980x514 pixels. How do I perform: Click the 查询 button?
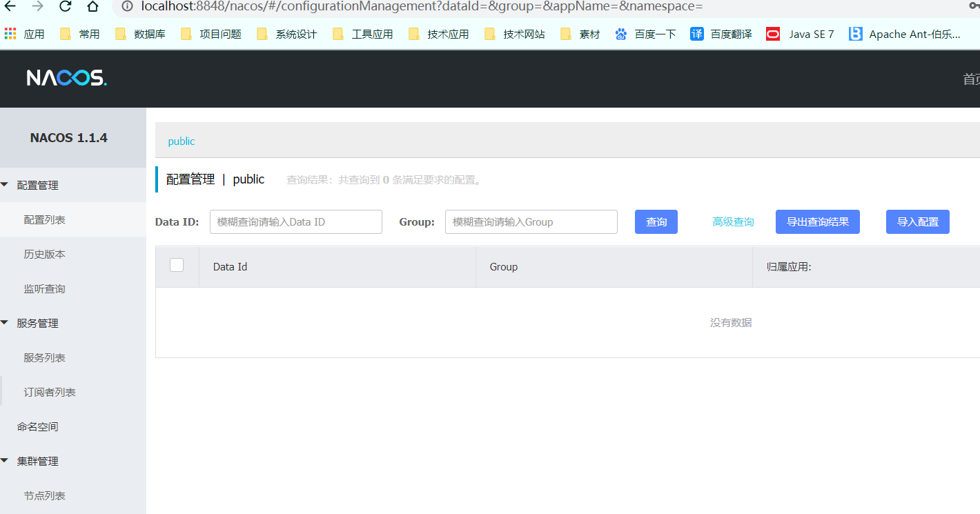(x=656, y=221)
